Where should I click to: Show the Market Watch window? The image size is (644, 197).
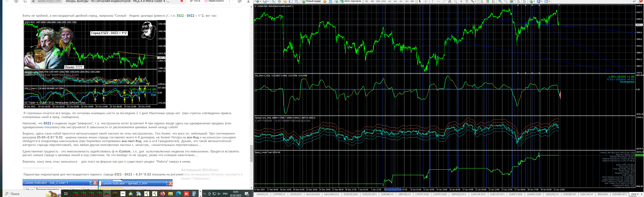coord(274,1)
